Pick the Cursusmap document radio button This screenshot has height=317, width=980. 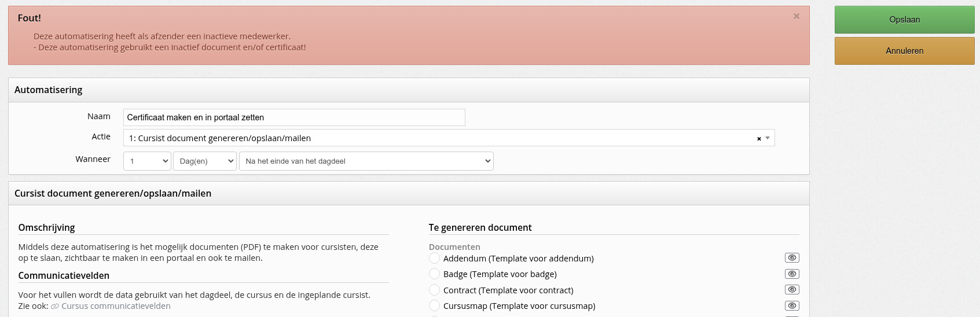coord(434,305)
